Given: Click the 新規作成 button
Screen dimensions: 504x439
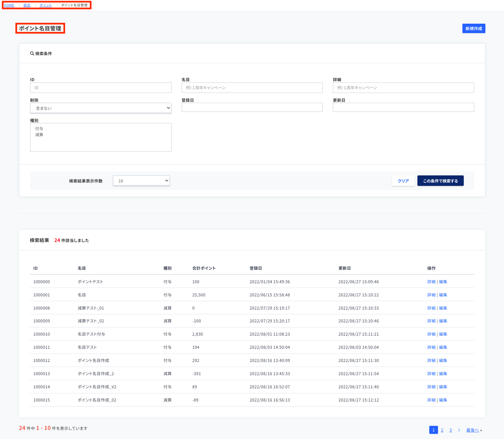Looking at the screenshot, I should coord(474,28).
